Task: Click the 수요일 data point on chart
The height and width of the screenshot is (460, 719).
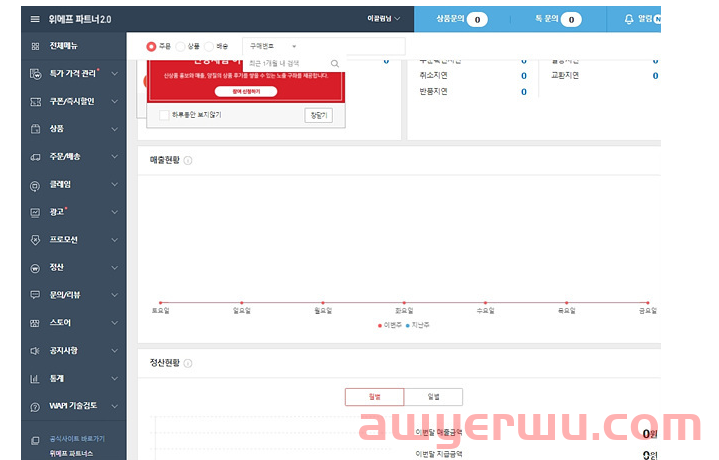Action: tap(485, 303)
